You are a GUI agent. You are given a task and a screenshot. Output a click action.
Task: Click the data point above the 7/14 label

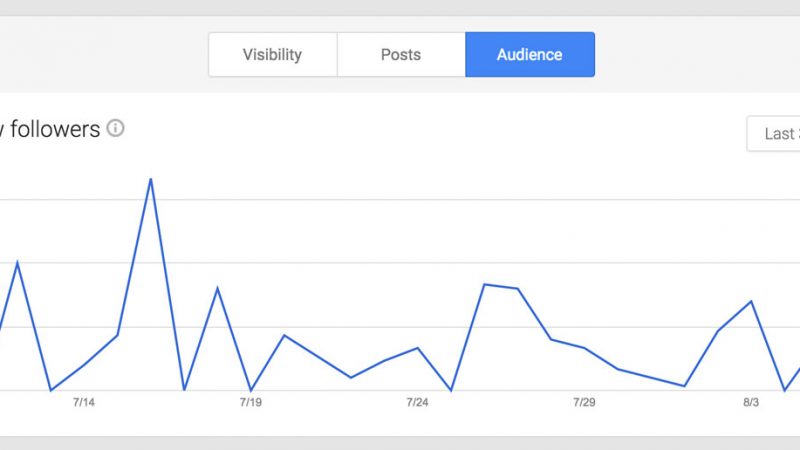[84, 364]
